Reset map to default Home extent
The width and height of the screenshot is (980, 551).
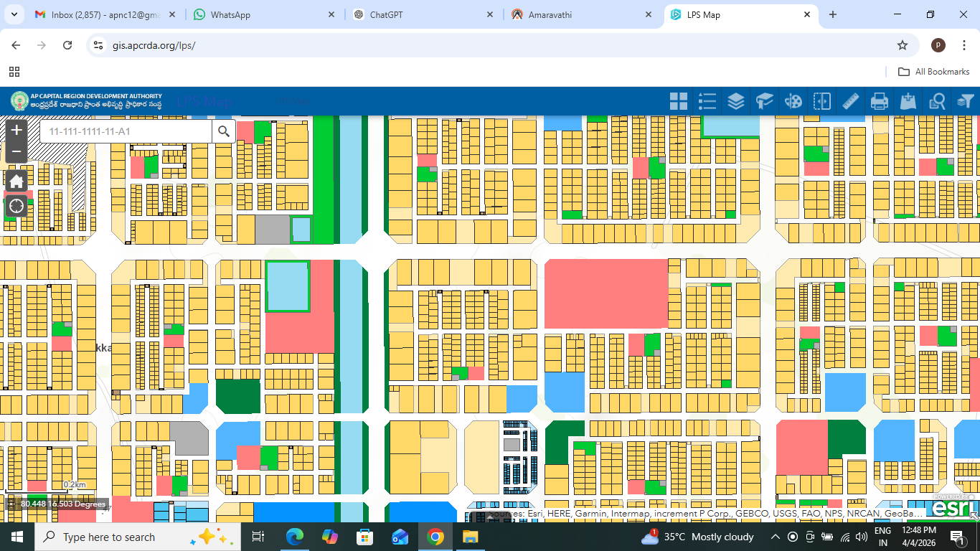click(17, 181)
